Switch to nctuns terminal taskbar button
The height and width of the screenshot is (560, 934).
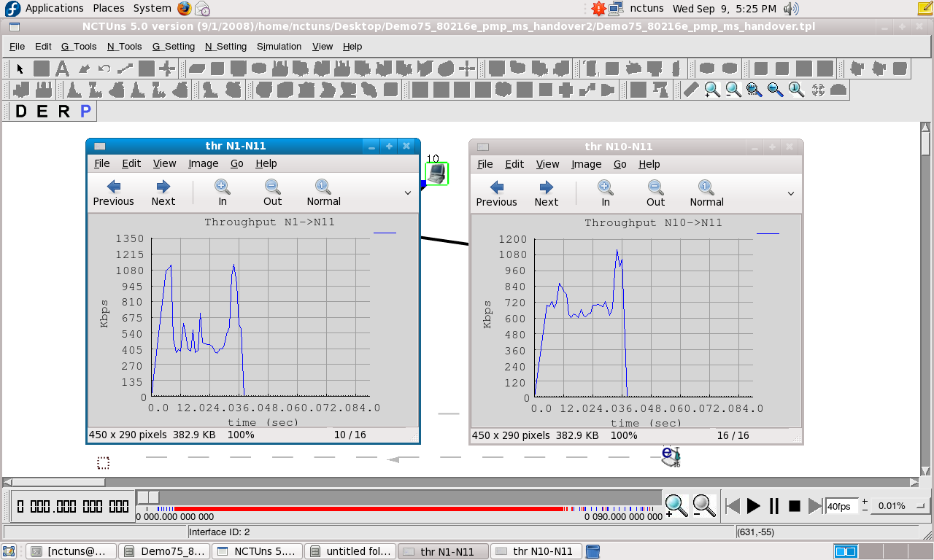click(x=71, y=551)
